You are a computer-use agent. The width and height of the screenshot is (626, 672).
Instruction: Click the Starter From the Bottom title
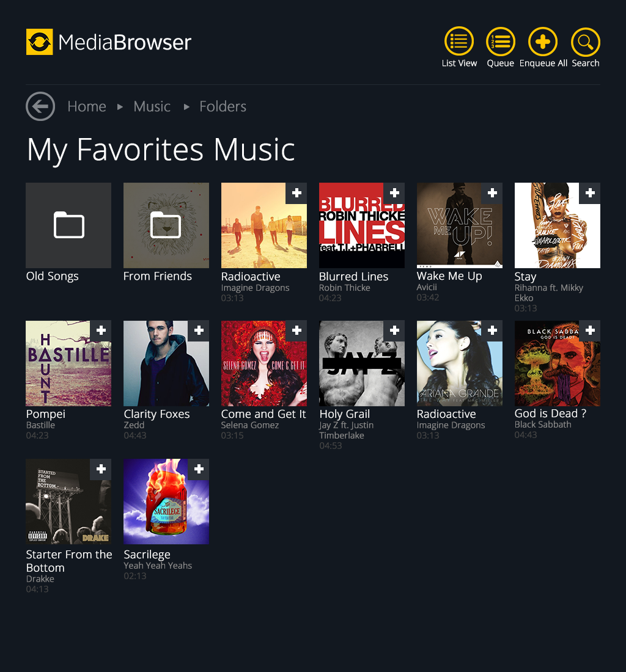pyautogui.click(x=69, y=561)
